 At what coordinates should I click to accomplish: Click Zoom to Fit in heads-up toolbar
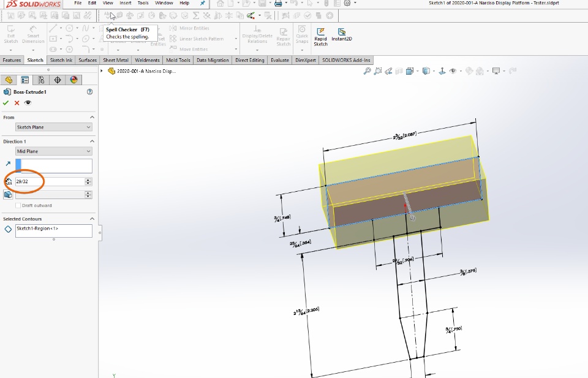(367, 71)
